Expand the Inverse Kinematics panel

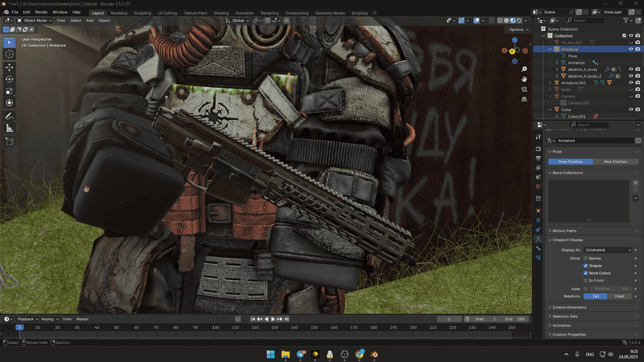[569, 307]
